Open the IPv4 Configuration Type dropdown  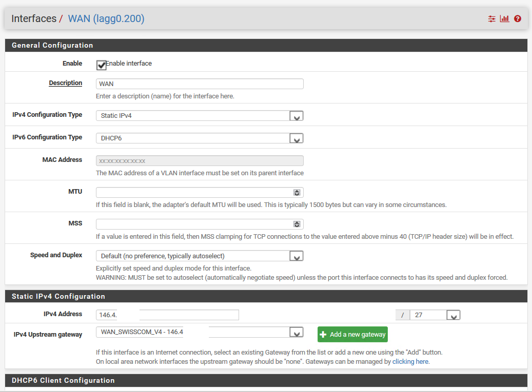[x=296, y=116]
